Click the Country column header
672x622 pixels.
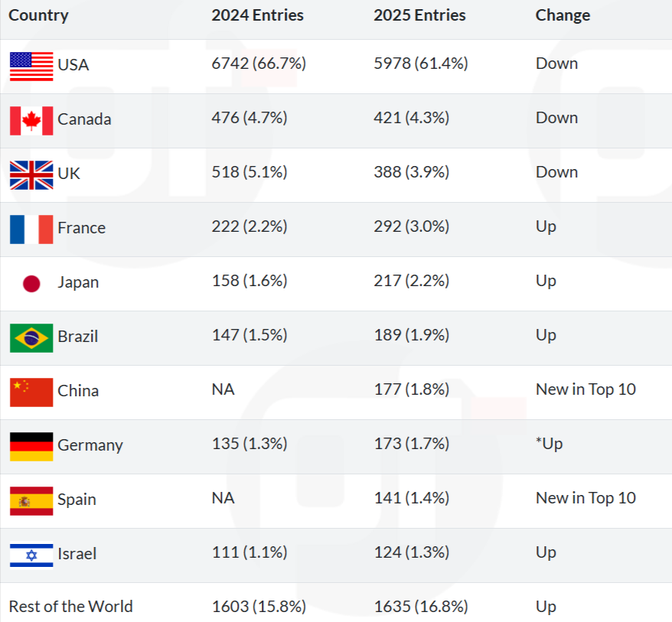tap(38, 15)
